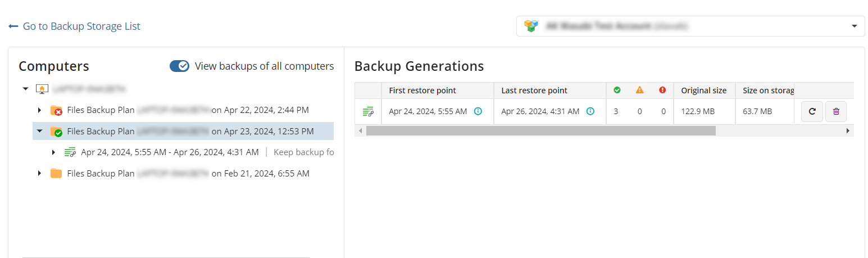Image resolution: width=868 pixels, height=258 pixels.
Task: Collapse the computer node in the tree
Action: (x=25, y=89)
